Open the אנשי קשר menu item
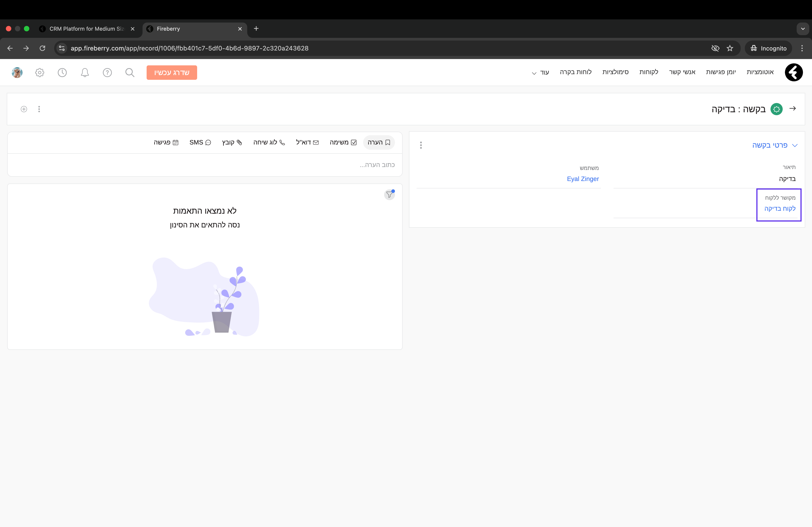 [682, 72]
